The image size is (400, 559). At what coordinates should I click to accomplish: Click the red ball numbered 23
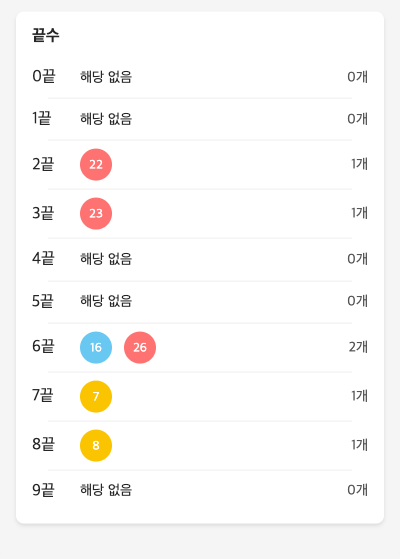tap(96, 213)
